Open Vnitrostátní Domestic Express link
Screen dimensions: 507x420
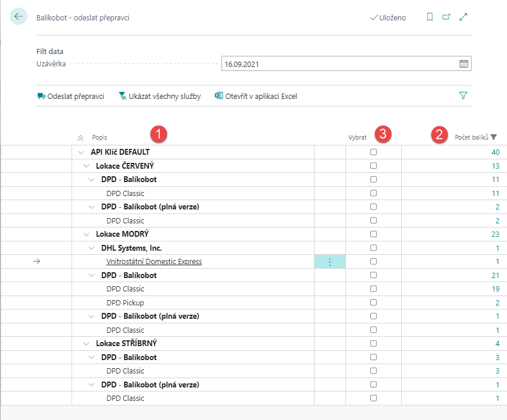154,262
